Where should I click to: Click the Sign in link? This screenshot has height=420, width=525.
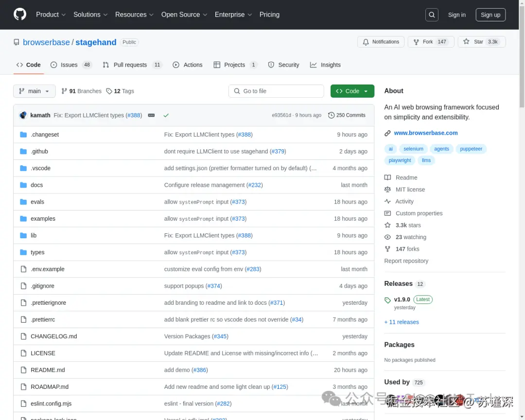456,15
